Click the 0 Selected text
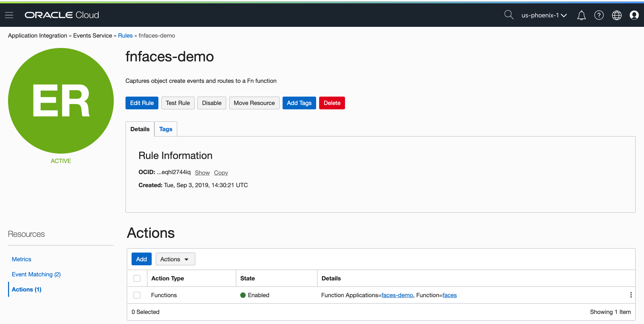This screenshot has height=324, width=644. click(x=146, y=312)
